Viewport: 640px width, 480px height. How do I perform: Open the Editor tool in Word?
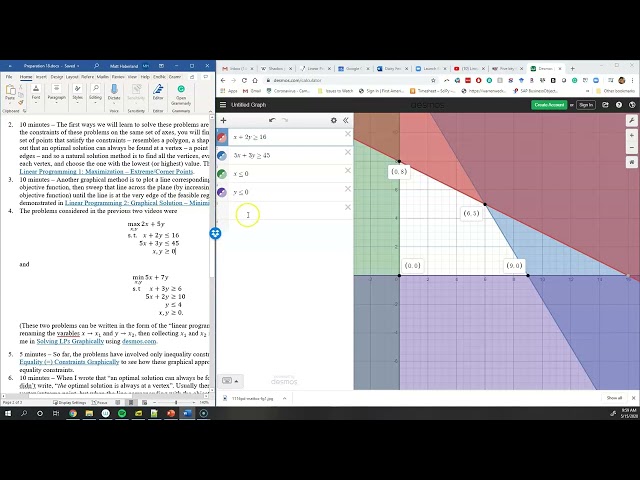(x=158, y=93)
